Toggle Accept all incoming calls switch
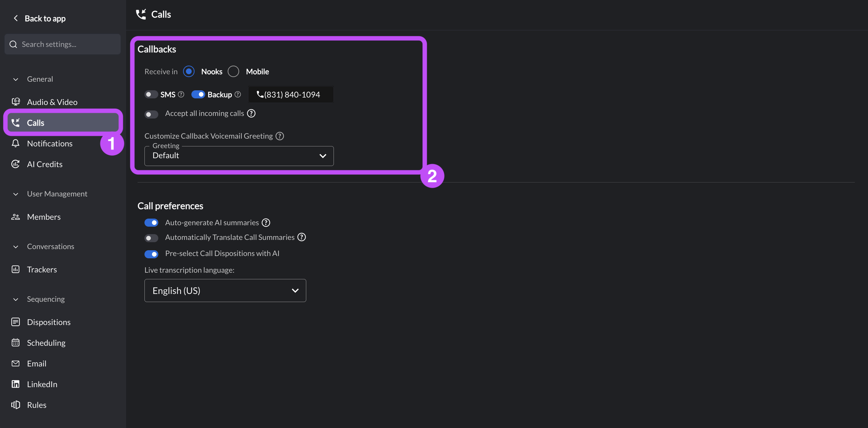The width and height of the screenshot is (868, 428). pyautogui.click(x=151, y=114)
